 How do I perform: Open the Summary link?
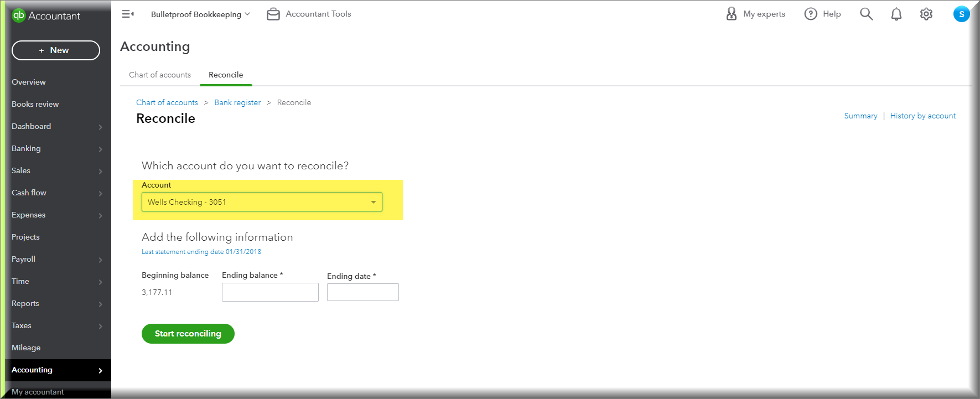[860, 116]
